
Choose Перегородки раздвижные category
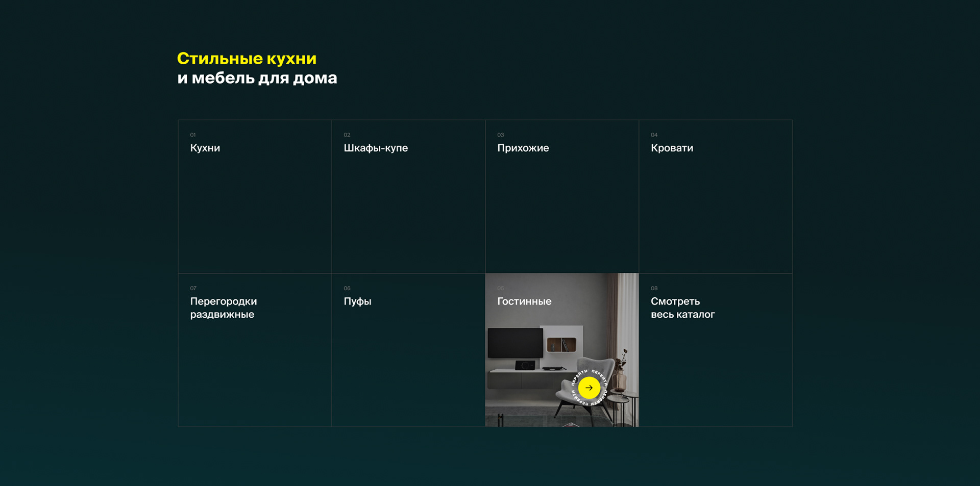click(224, 308)
